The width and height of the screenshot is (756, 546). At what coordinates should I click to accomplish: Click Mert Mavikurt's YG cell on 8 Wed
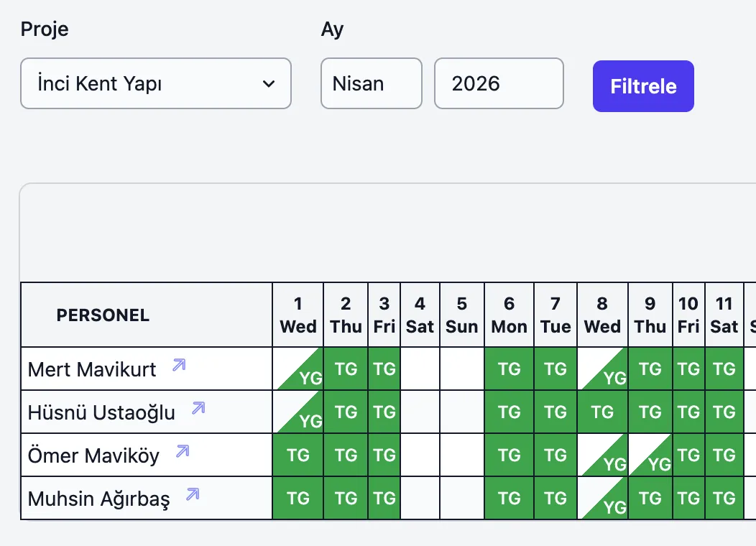click(603, 369)
